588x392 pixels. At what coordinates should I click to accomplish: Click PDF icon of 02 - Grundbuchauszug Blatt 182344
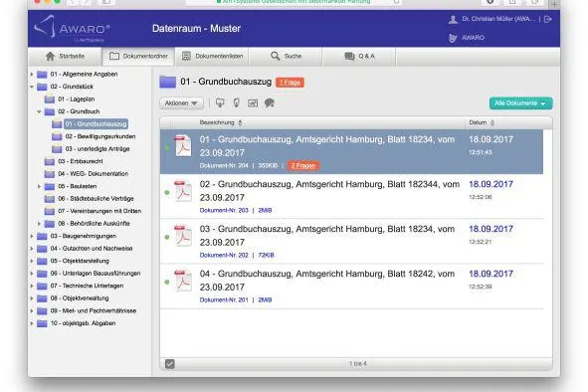(x=183, y=191)
